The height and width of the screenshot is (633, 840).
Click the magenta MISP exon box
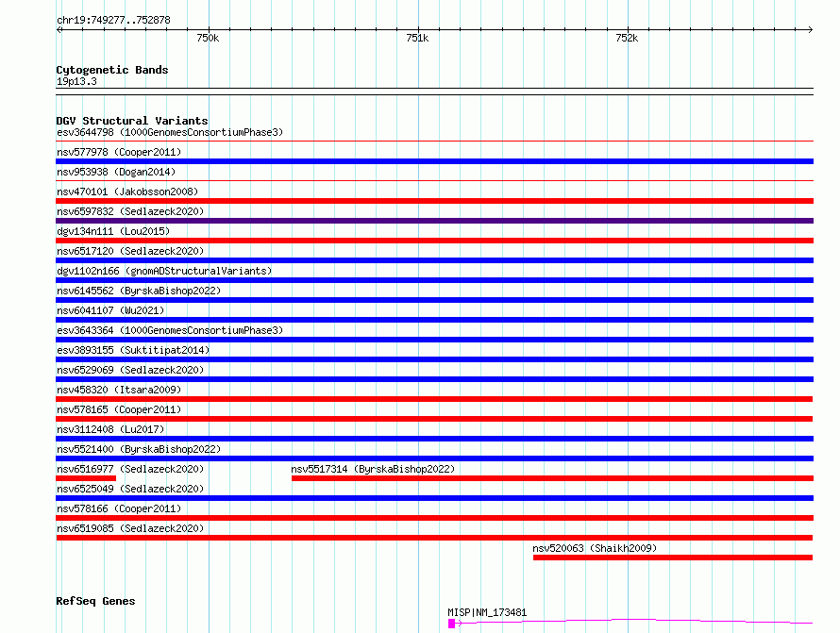[451, 624]
